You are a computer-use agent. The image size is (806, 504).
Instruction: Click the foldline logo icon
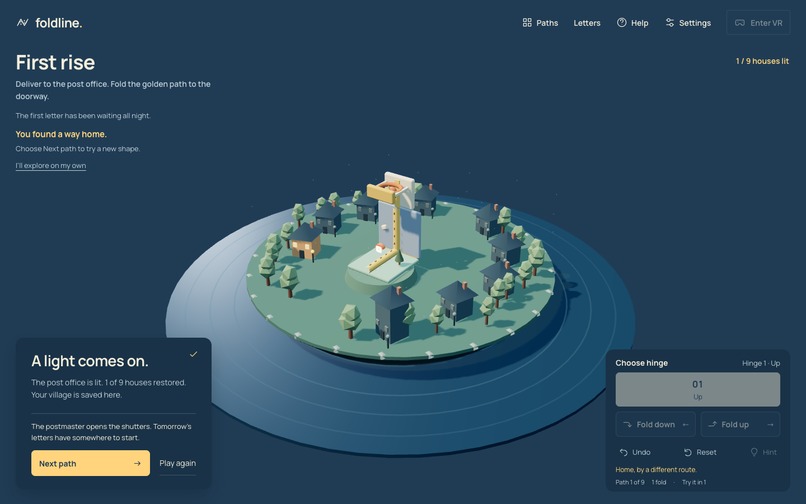[22, 23]
